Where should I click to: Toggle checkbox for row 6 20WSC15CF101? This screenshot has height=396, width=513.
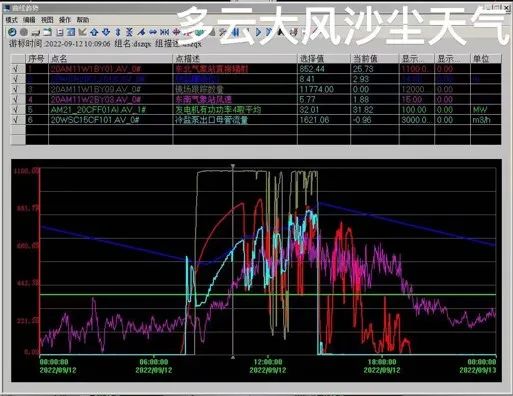16,120
